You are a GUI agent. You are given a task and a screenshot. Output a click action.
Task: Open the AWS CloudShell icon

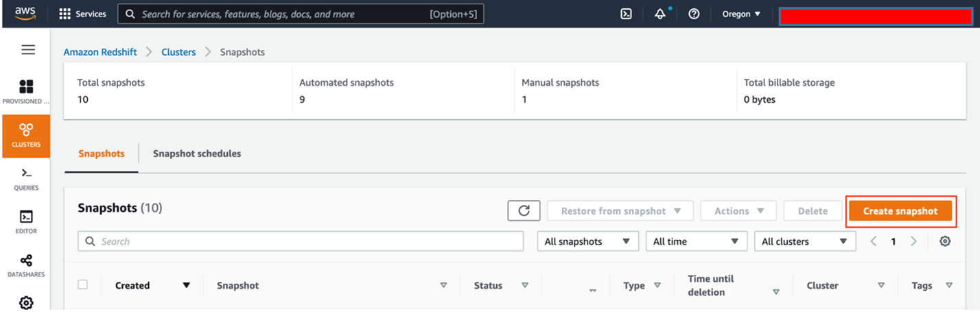coord(626,14)
